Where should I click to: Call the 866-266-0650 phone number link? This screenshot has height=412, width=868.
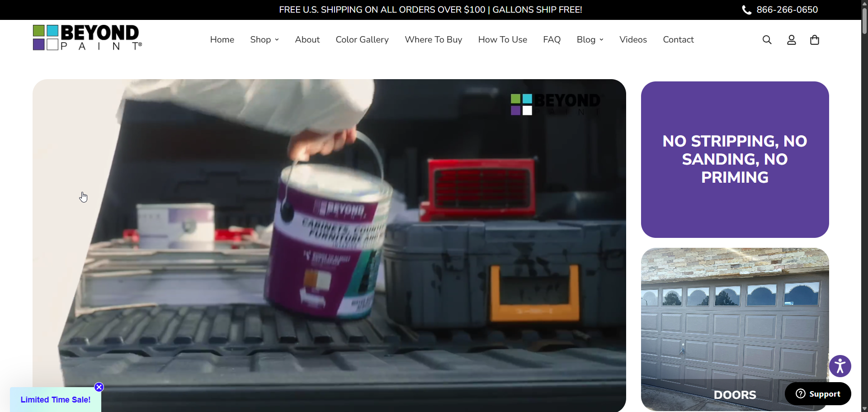[x=787, y=10]
